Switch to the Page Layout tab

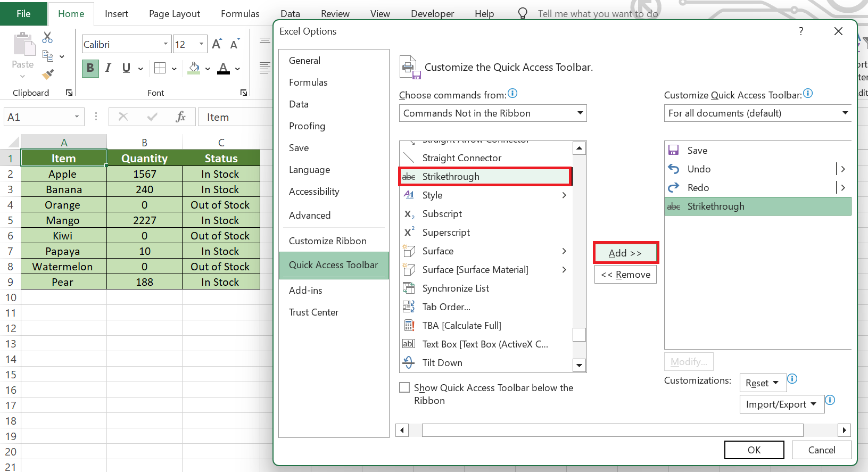pyautogui.click(x=175, y=14)
